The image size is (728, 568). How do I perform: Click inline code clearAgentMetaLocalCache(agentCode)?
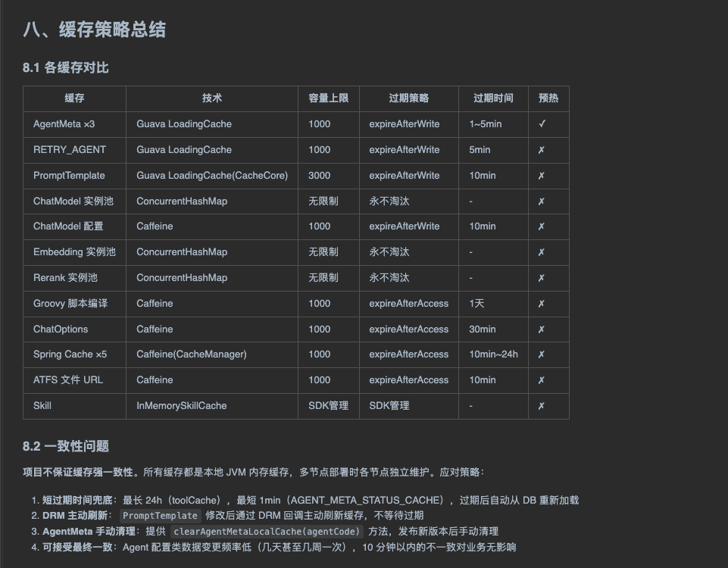point(267,532)
